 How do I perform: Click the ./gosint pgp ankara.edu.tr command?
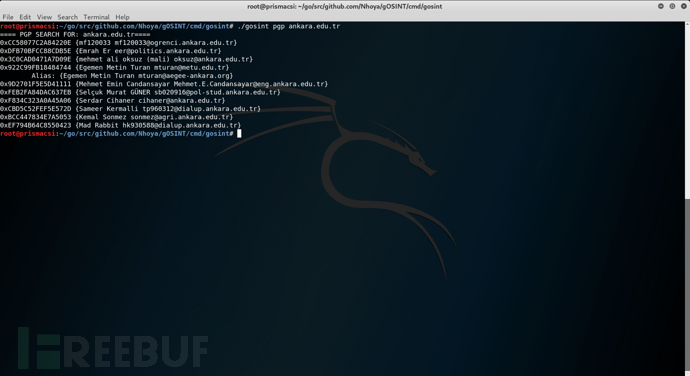coord(289,26)
